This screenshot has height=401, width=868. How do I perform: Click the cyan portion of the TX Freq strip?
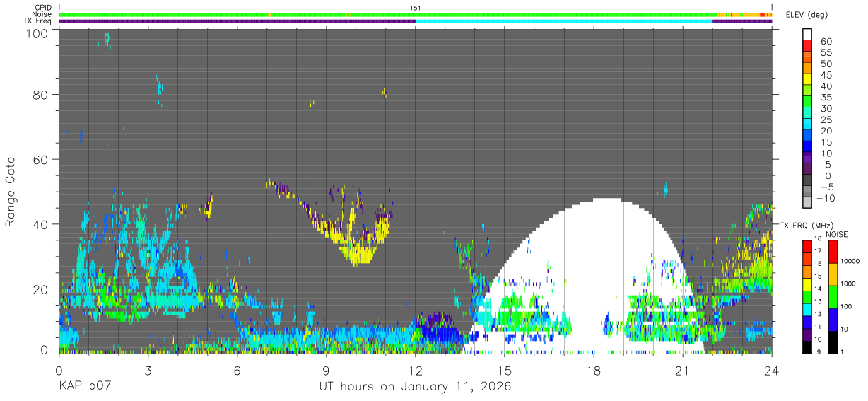564,21
